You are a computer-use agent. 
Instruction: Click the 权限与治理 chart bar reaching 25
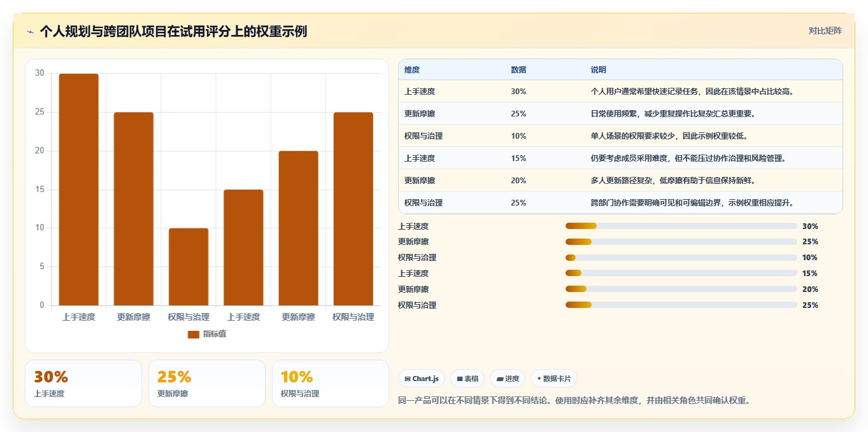click(x=353, y=209)
